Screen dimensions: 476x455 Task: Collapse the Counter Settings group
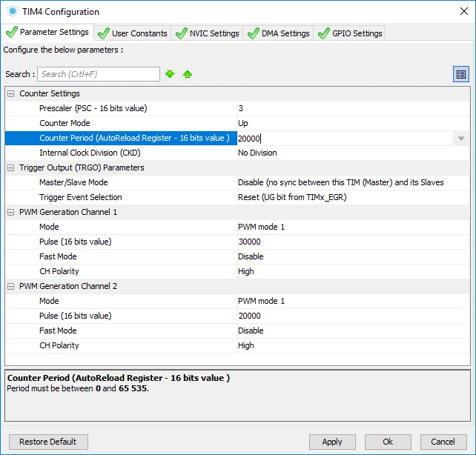pos(10,93)
